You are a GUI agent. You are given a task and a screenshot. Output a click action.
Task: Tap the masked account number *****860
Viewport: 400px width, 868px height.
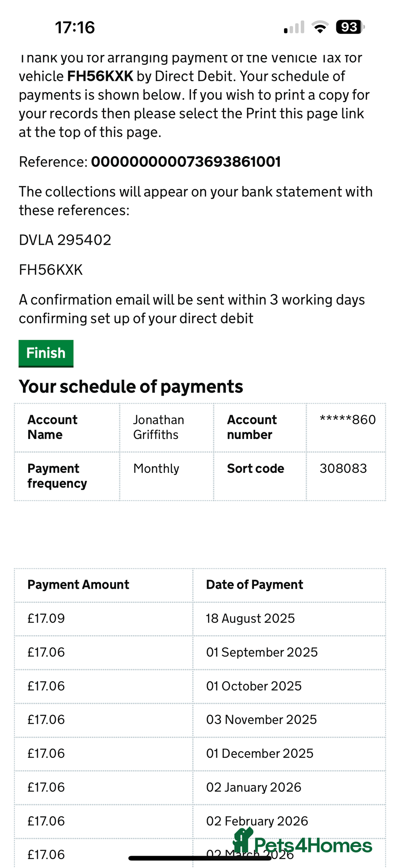pyautogui.click(x=347, y=420)
